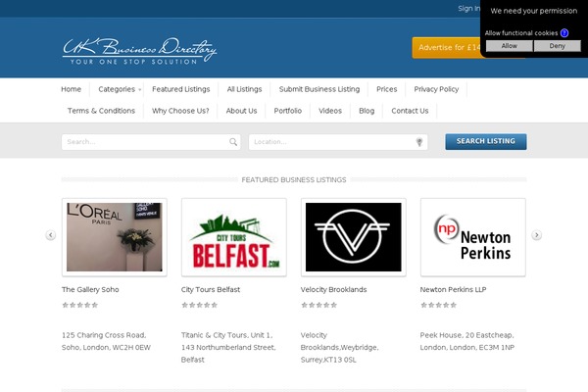Open the Privacy Policy page
This screenshot has width=588, height=392.
tap(436, 89)
